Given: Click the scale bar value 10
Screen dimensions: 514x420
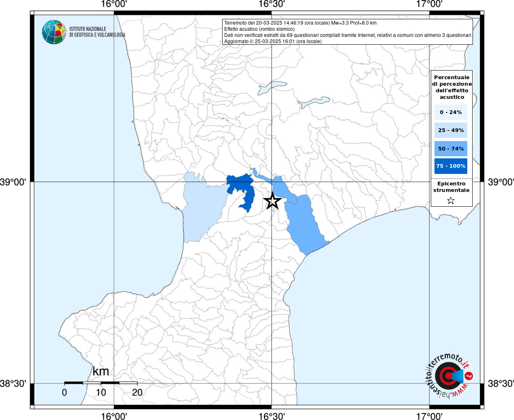Looking at the screenshot, I should pyautogui.click(x=101, y=393).
